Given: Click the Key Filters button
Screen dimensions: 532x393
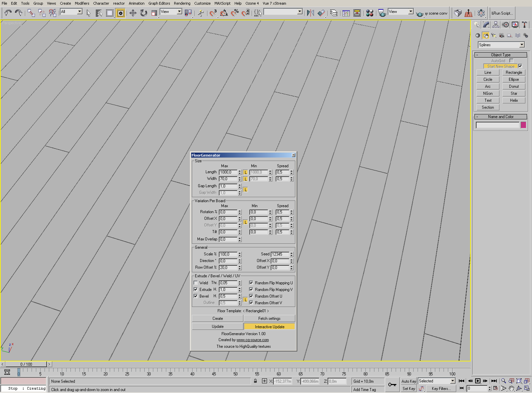Looking at the screenshot, I should 441,388.
